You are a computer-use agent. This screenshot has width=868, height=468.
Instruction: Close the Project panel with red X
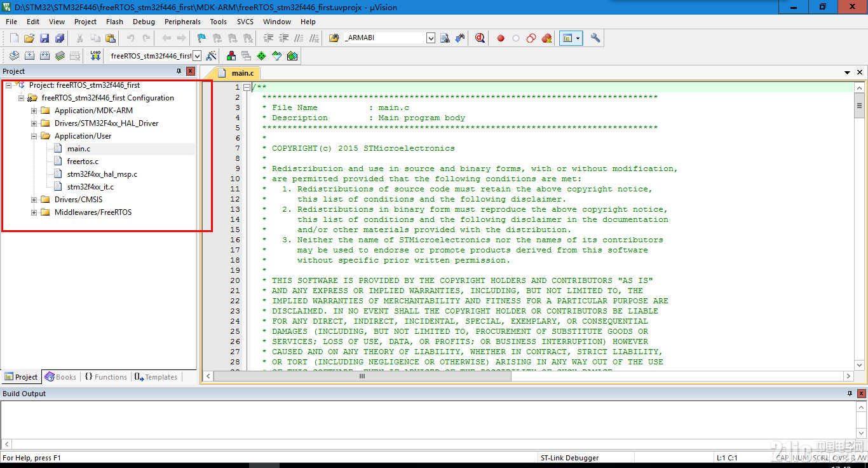click(x=191, y=71)
